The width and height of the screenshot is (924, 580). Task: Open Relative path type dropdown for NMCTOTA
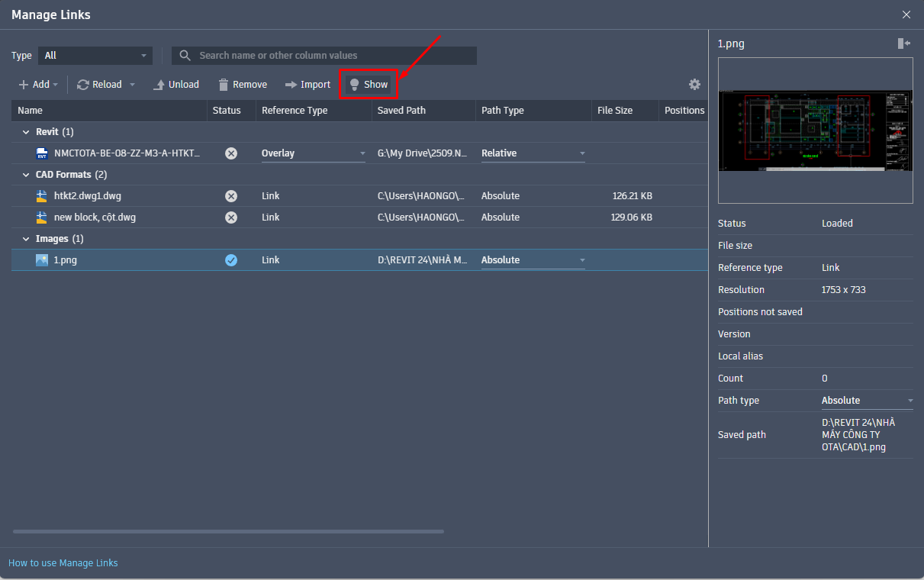coord(533,153)
